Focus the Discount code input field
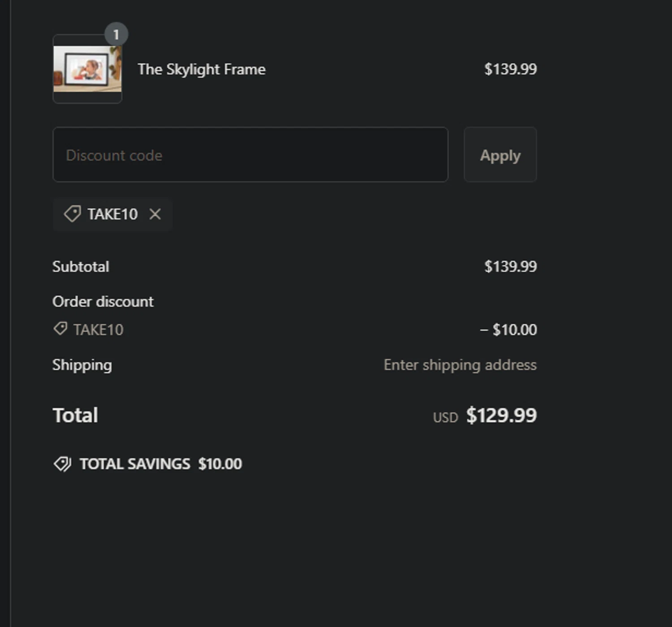This screenshot has width=672, height=627. pos(250,155)
